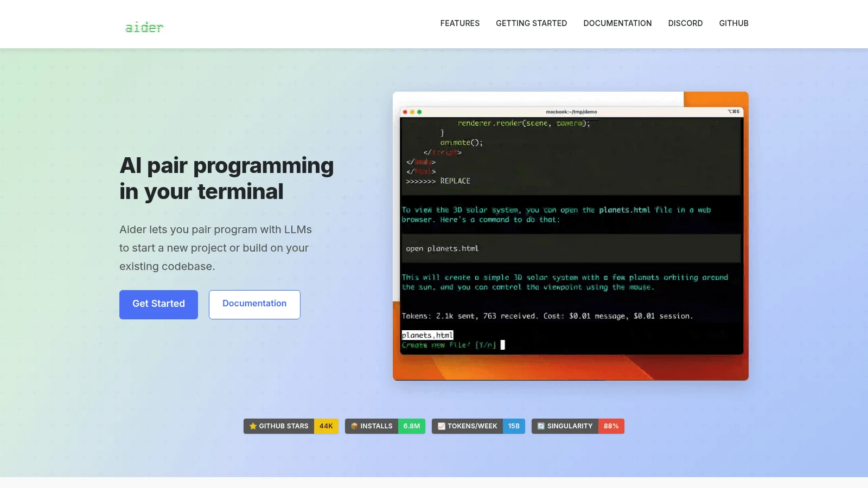Click the outlined Documentation button
Viewport: 868px width, 488px height.
coord(254,304)
